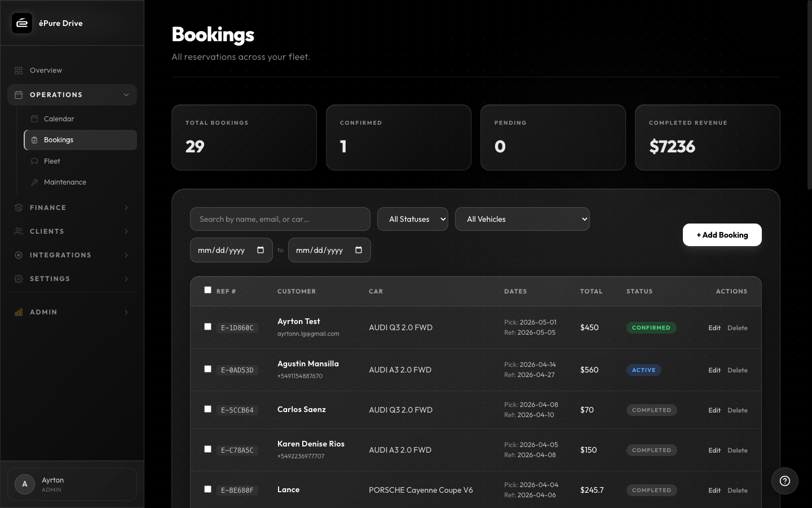Check the checkbox for Ayrton Test's booking
Viewport: 812px width, 508px height.
[x=208, y=326]
